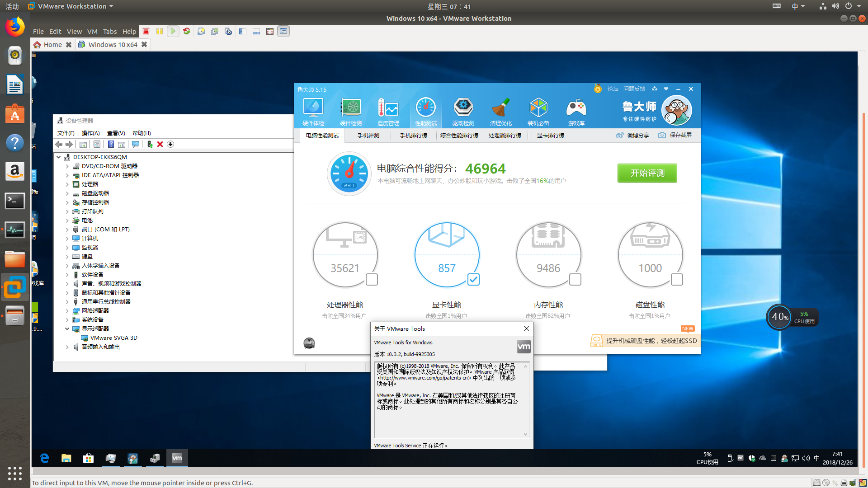
Task: Expand the 网络适配器 tree node
Action: (x=67, y=311)
